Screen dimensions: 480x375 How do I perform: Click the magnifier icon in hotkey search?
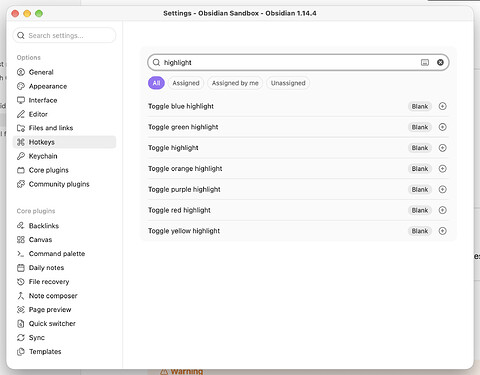click(156, 62)
